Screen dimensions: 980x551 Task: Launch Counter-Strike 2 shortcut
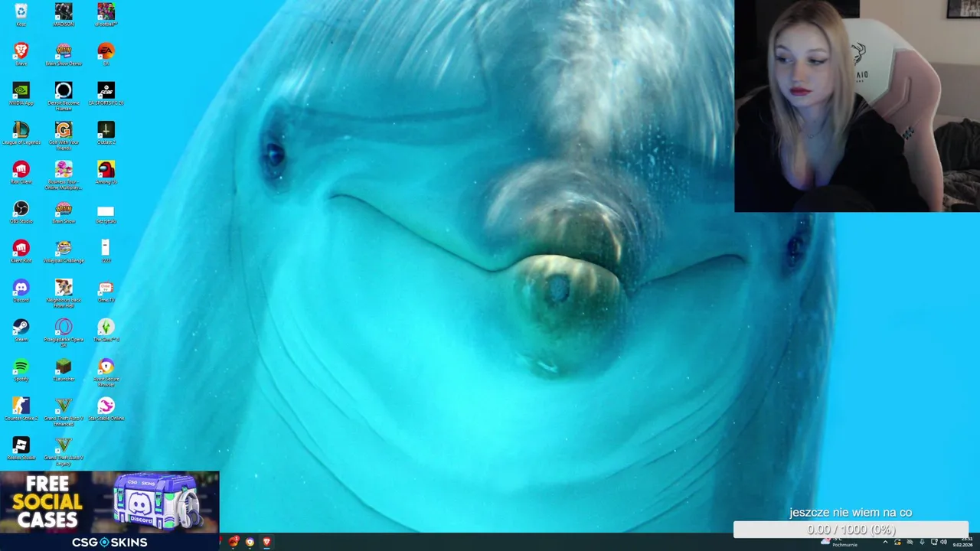(21, 409)
